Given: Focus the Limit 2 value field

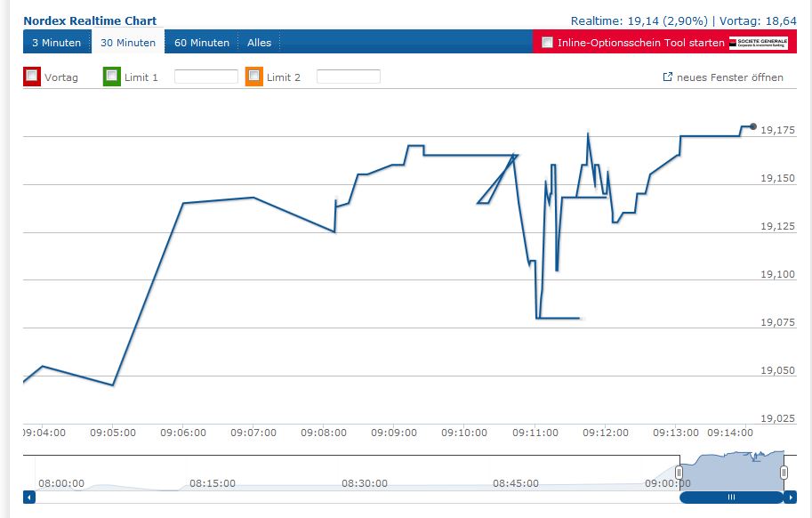Looking at the screenshot, I should pos(349,77).
